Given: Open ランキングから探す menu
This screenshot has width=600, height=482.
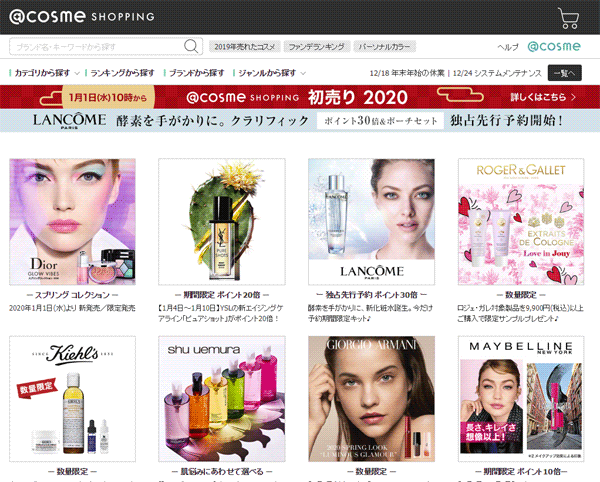Looking at the screenshot, I should (x=121, y=73).
